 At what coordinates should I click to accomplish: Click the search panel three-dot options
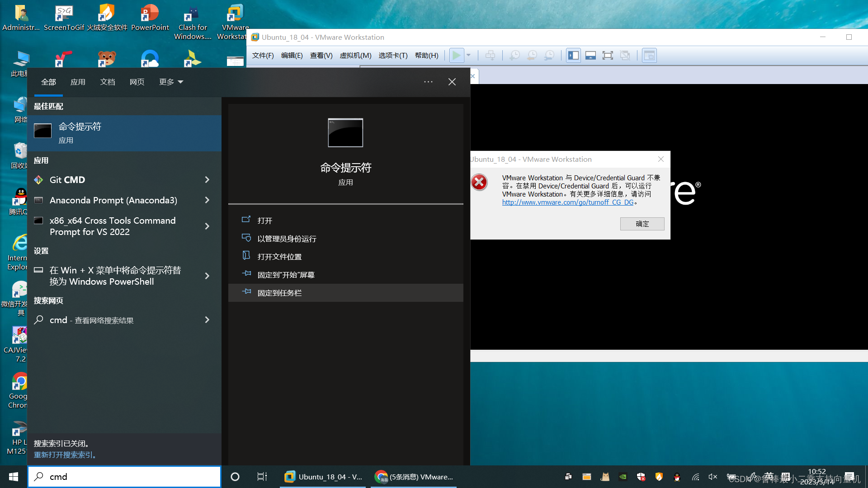tap(428, 82)
